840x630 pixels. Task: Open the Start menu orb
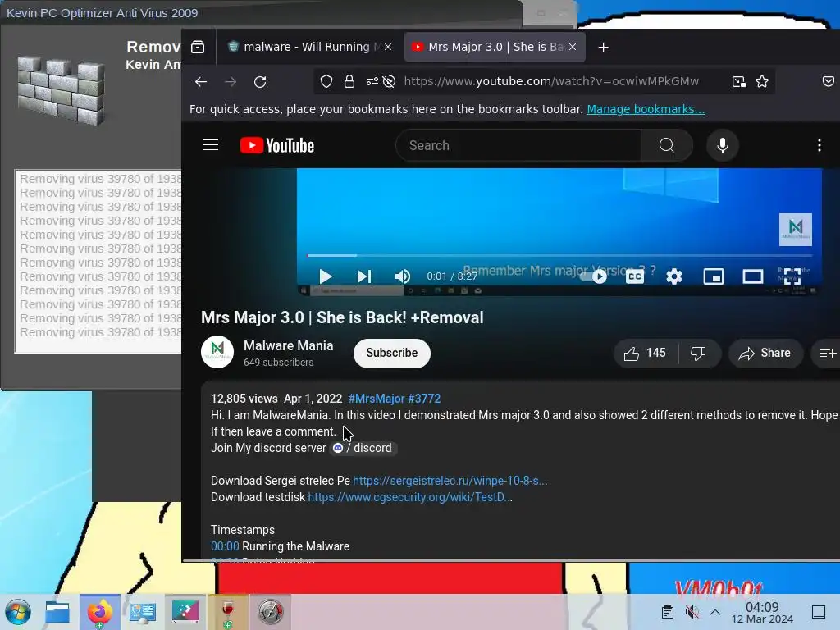point(18,612)
